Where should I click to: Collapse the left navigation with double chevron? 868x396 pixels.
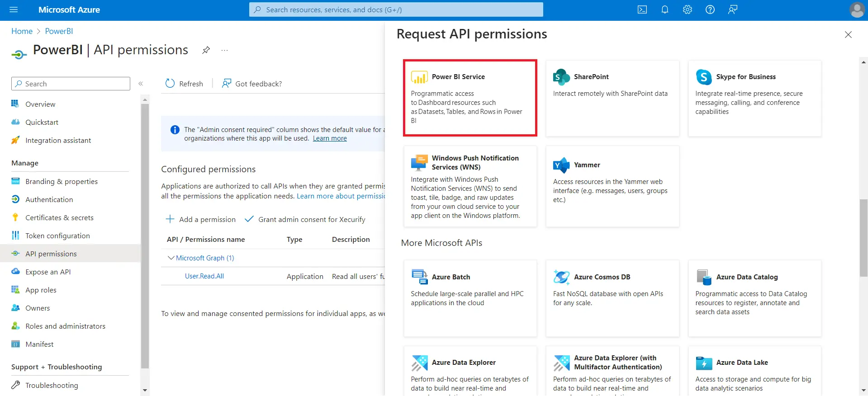141,84
